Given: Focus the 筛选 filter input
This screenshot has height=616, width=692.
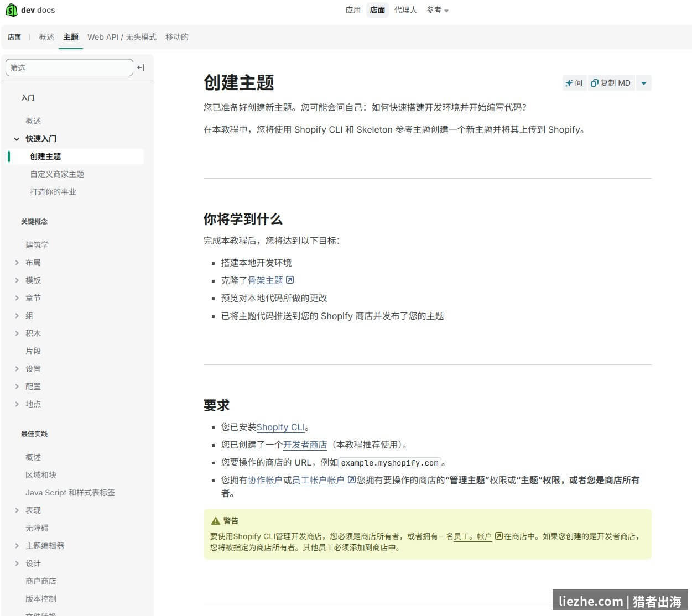Looking at the screenshot, I should click(69, 67).
